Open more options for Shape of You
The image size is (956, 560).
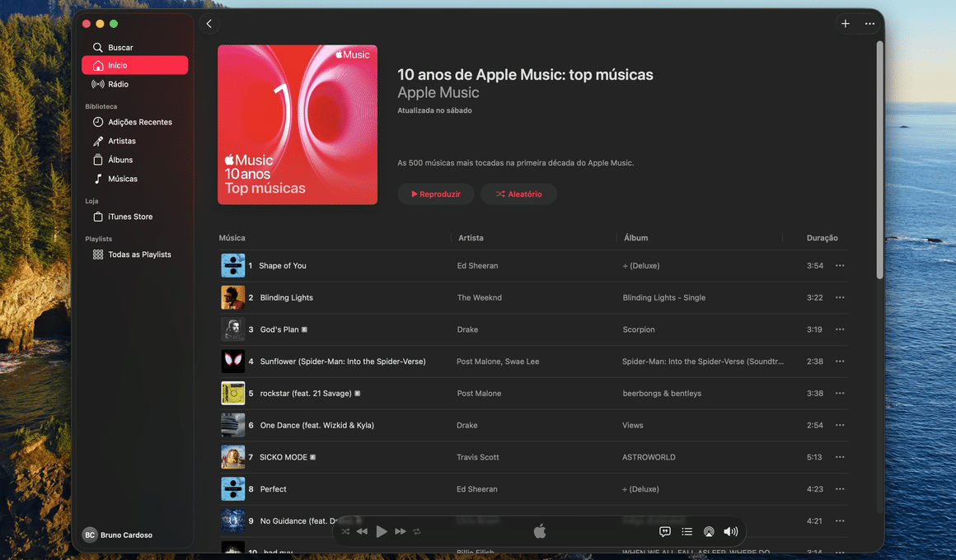(840, 266)
